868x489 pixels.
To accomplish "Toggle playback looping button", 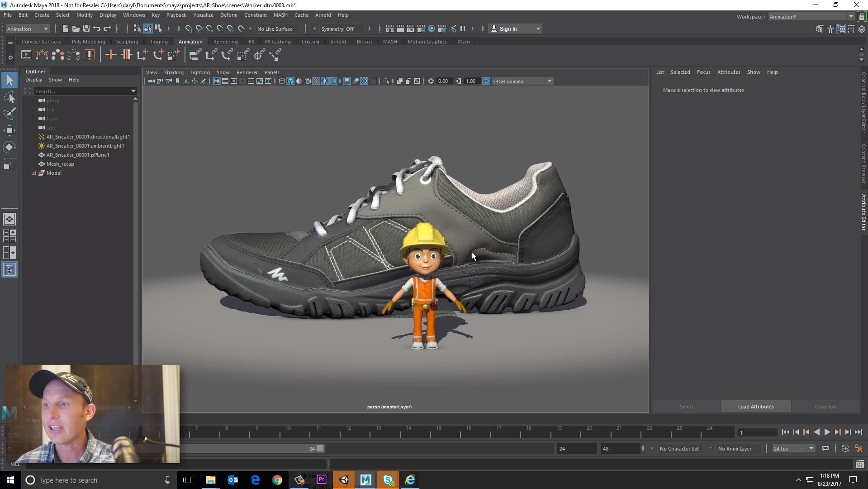I will [x=825, y=448].
